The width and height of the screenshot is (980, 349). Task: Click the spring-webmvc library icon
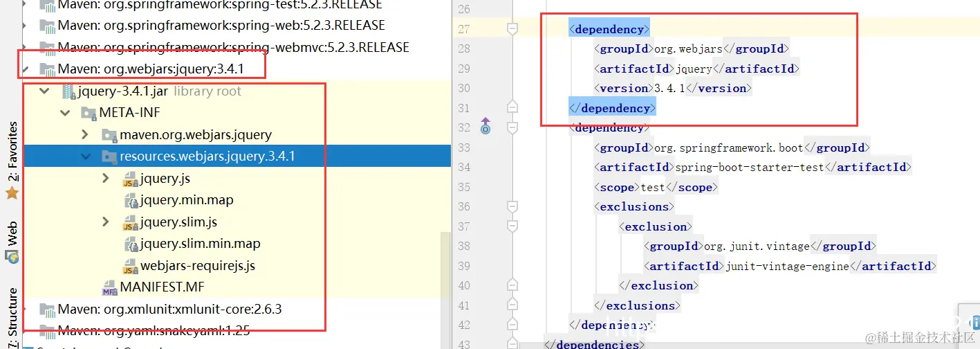[x=47, y=48]
